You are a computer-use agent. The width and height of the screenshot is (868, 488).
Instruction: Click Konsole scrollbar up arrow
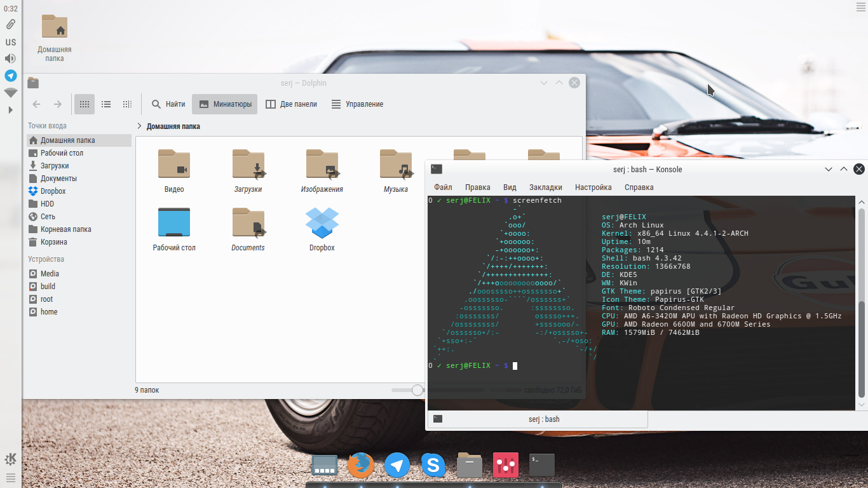[862, 201]
